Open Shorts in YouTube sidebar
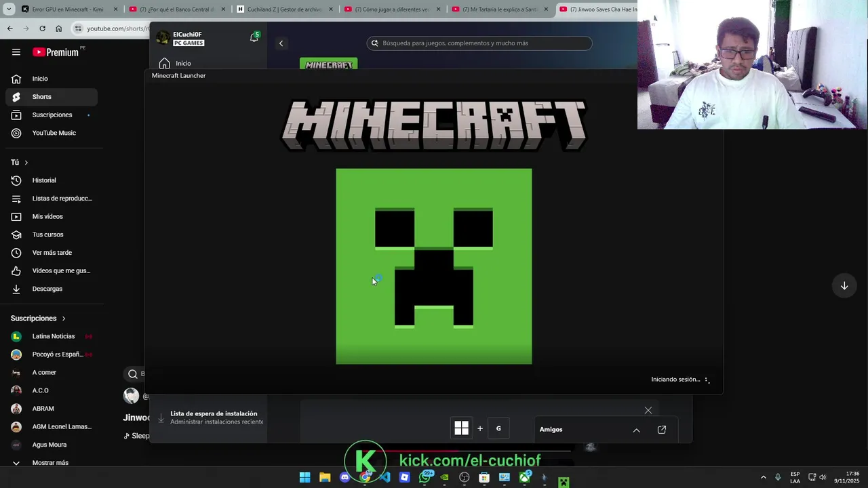The width and height of the screenshot is (868, 488). (x=52, y=97)
